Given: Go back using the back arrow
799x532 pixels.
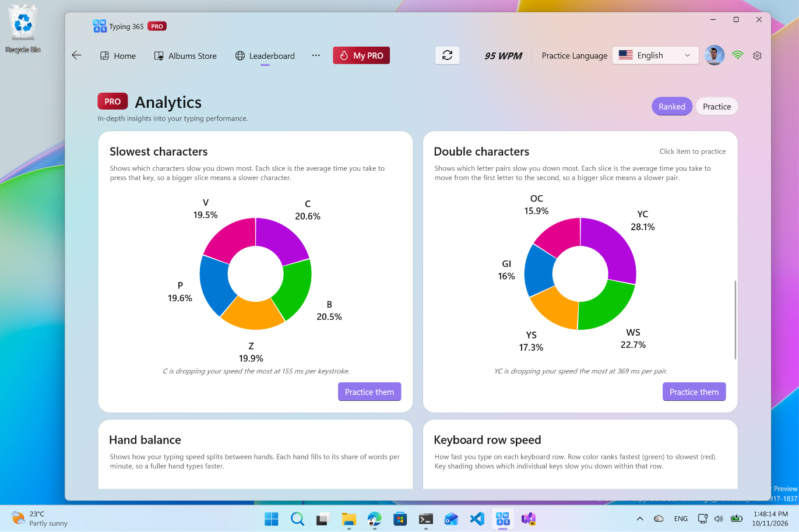Looking at the screenshot, I should (x=76, y=55).
